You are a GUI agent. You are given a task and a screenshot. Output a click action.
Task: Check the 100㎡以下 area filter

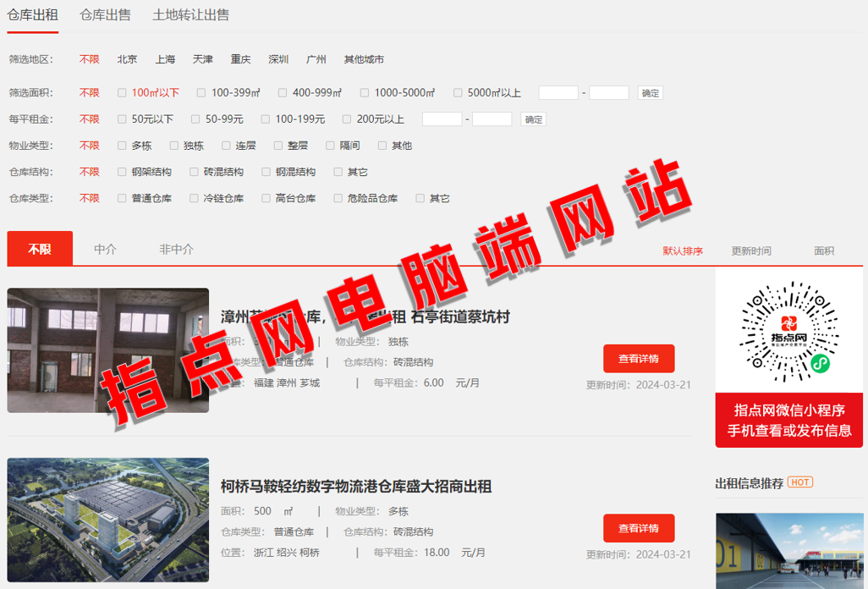(x=123, y=93)
